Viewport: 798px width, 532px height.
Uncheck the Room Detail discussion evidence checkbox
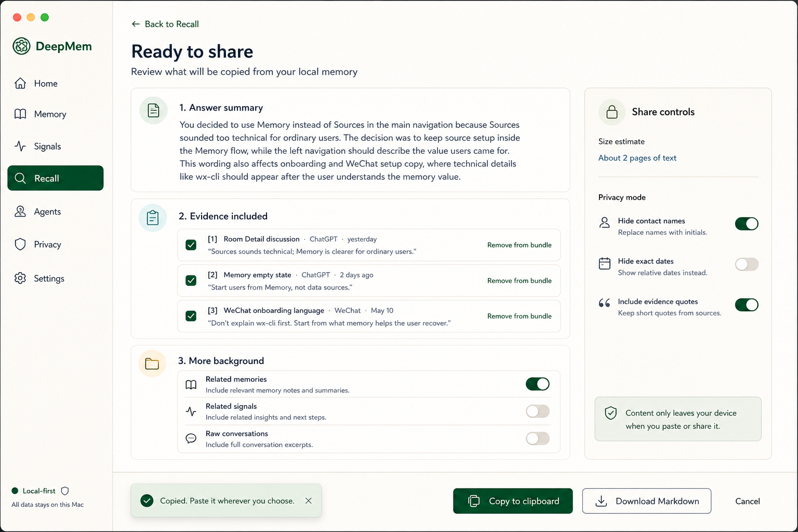tap(191, 245)
